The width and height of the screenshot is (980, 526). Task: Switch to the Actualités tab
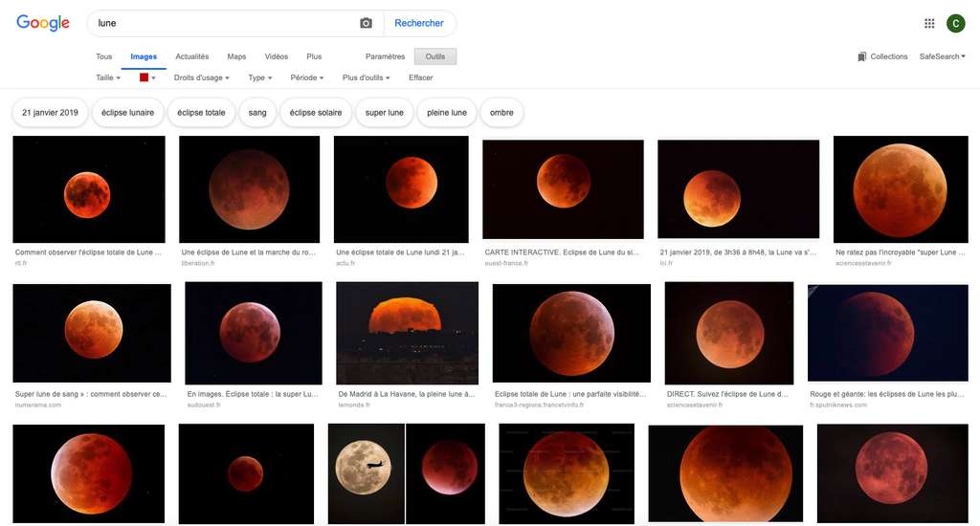(x=192, y=56)
